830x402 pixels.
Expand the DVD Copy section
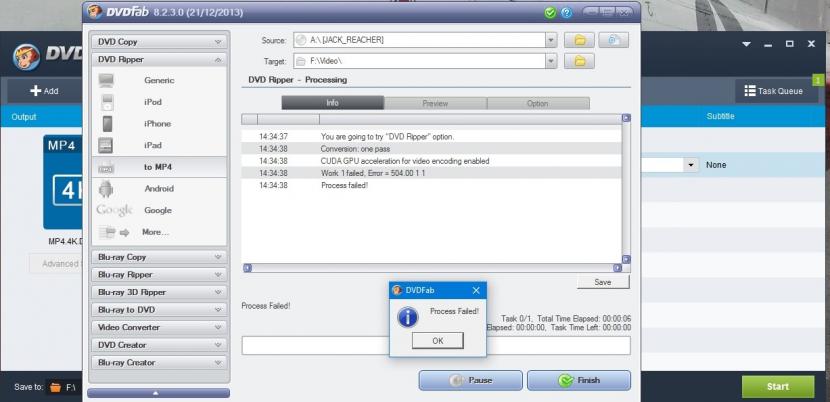(x=159, y=42)
